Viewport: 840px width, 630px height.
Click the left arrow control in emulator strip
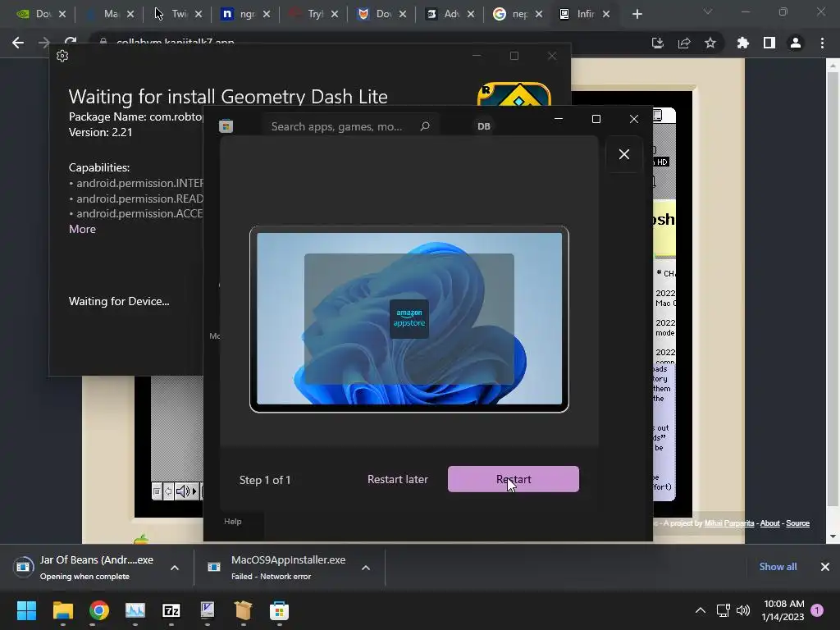coord(168,491)
